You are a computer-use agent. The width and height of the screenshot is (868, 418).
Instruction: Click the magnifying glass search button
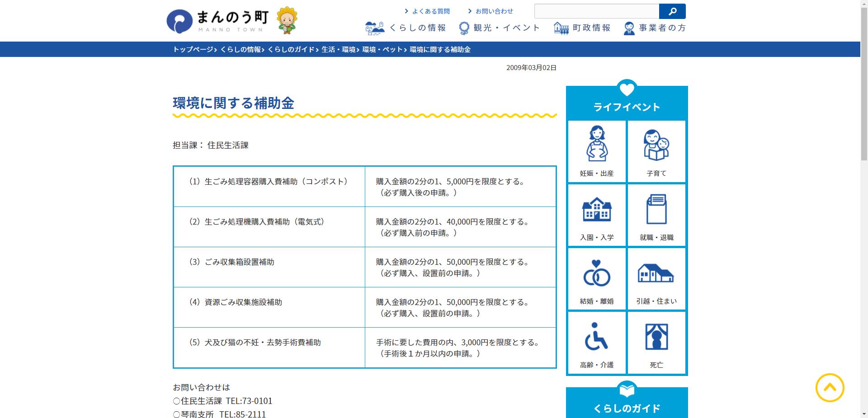[672, 11]
